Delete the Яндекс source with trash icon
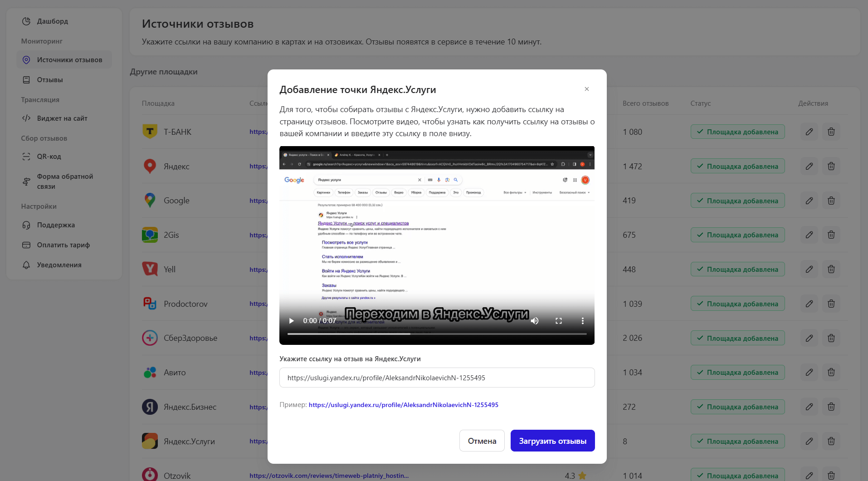Viewport: 868px width, 481px height. (x=831, y=166)
